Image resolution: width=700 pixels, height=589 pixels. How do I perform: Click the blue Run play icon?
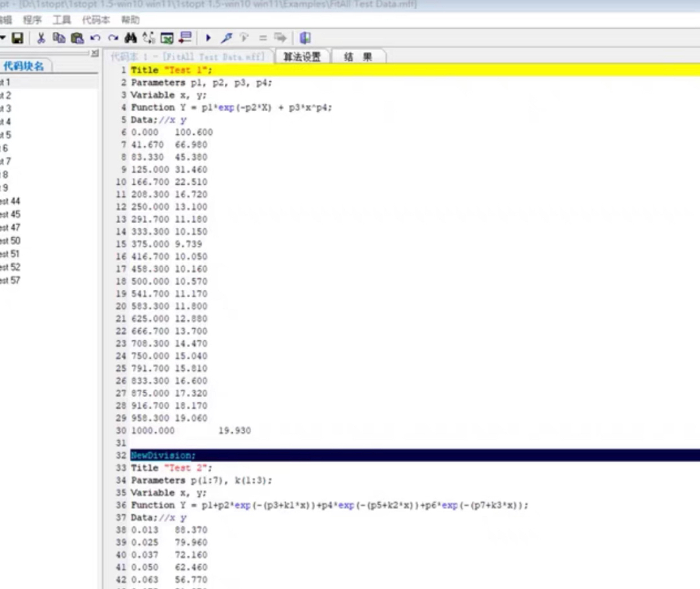[208, 38]
